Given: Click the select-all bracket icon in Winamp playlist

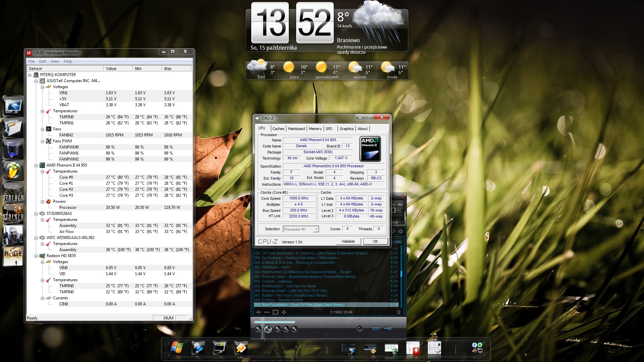Looking at the screenshot, I should point(275,312).
